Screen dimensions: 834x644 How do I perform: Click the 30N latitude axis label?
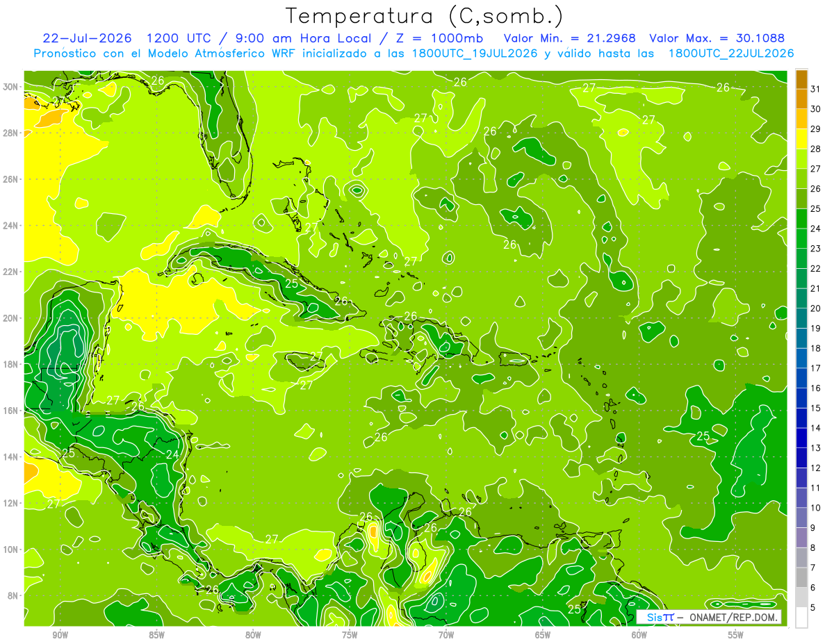[x=10, y=87]
